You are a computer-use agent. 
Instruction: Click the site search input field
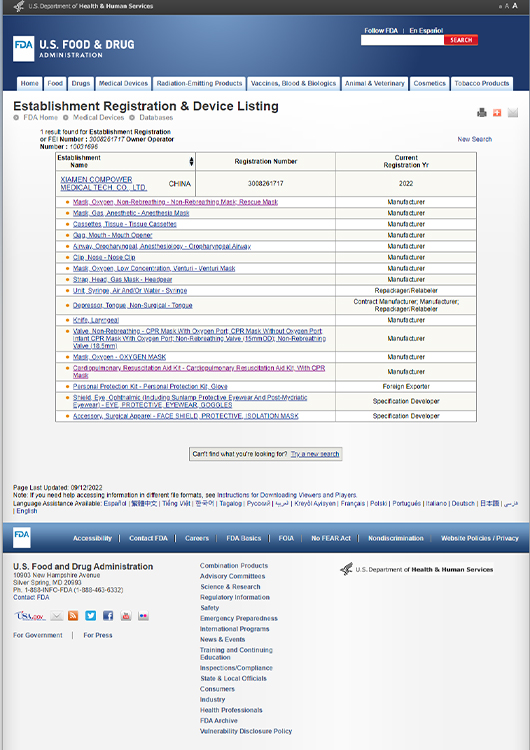[x=402, y=40]
